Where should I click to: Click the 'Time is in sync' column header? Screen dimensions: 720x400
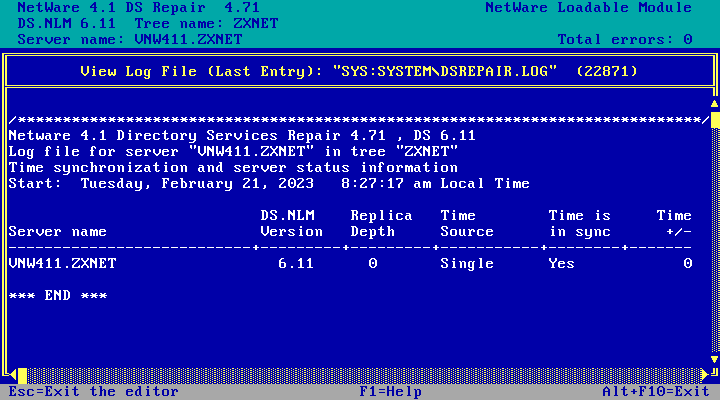(579, 224)
